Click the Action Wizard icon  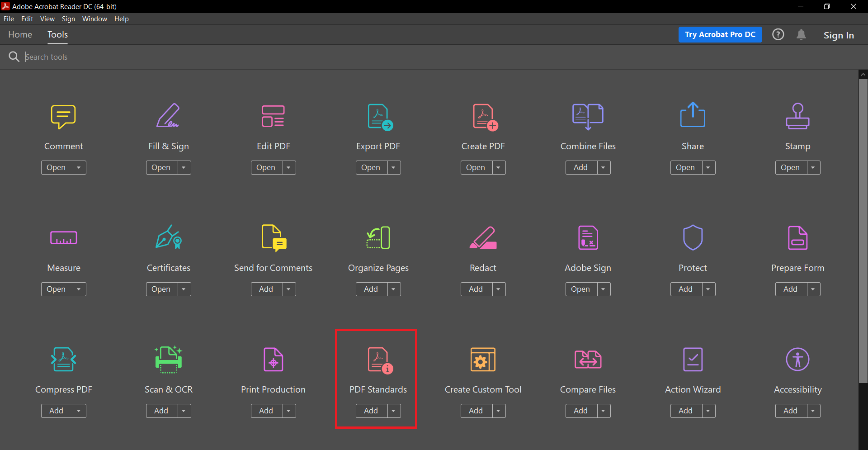(693, 360)
